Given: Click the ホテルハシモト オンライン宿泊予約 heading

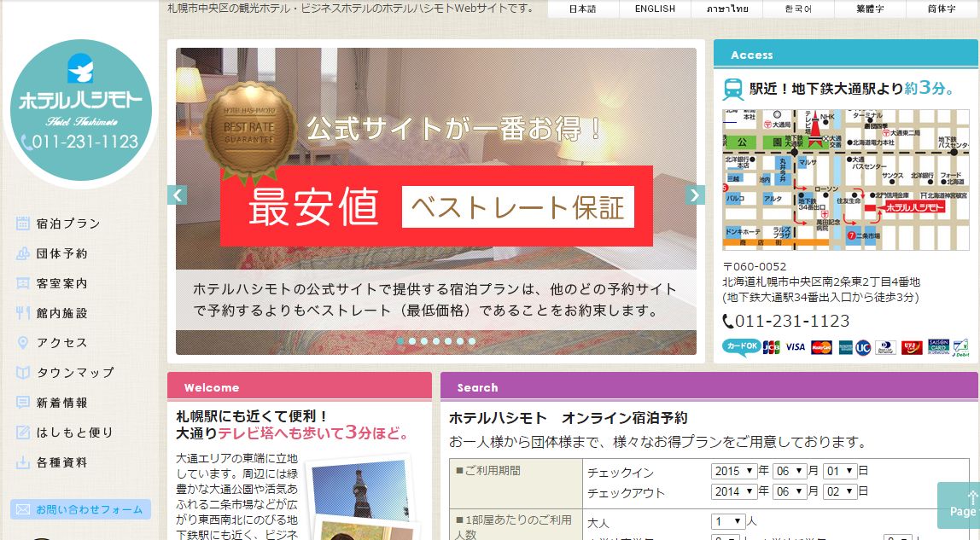Looking at the screenshot, I should [569, 418].
